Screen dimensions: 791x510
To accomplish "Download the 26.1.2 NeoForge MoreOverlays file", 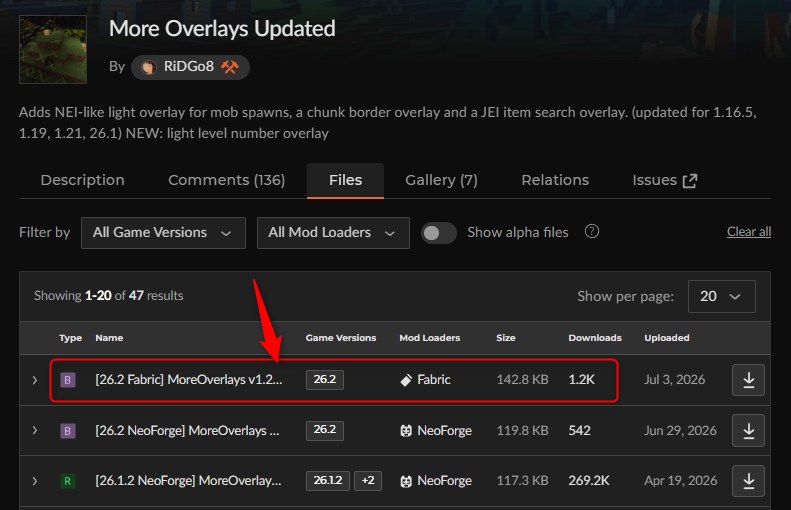I will point(748,481).
